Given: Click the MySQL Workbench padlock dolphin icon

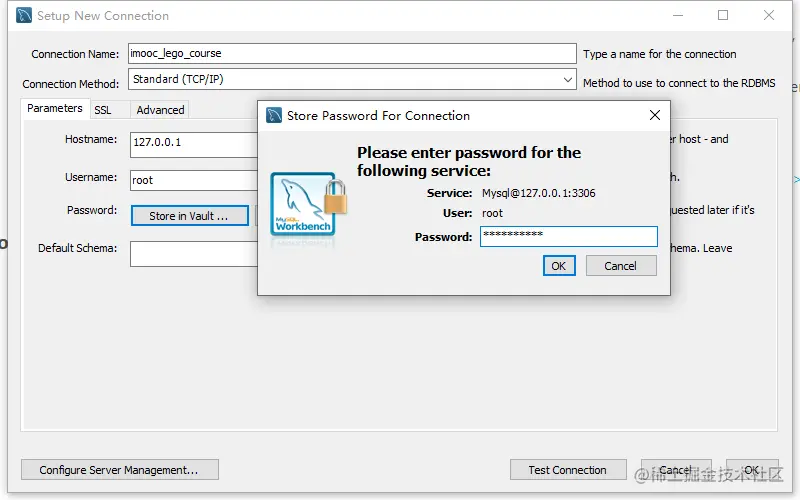Looking at the screenshot, I should [x=308, y=205].
